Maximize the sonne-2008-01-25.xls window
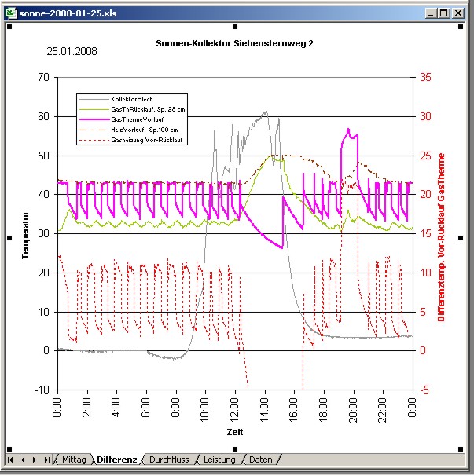This screenshot has width=474, height=476. tap(444, 13)
